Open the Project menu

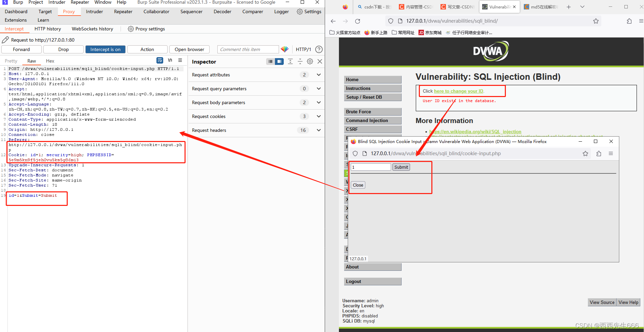(x=36, y=2)
